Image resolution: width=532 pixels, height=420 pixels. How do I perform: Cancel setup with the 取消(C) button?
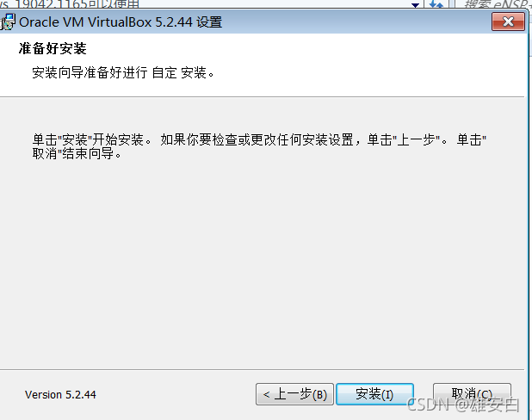tap(472, 394)
